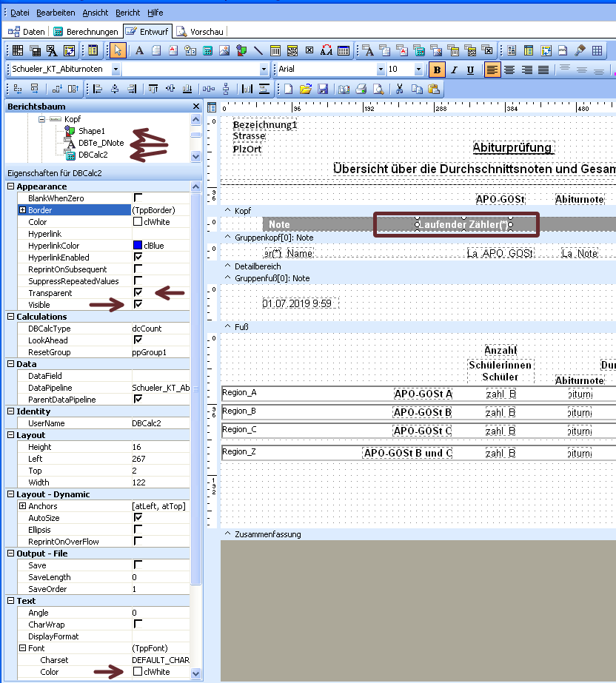The height and width of the screenshot is (683, 616).
Task: Collapse the Kopf node in Berichtsbaum
Action: click(42, 119)
